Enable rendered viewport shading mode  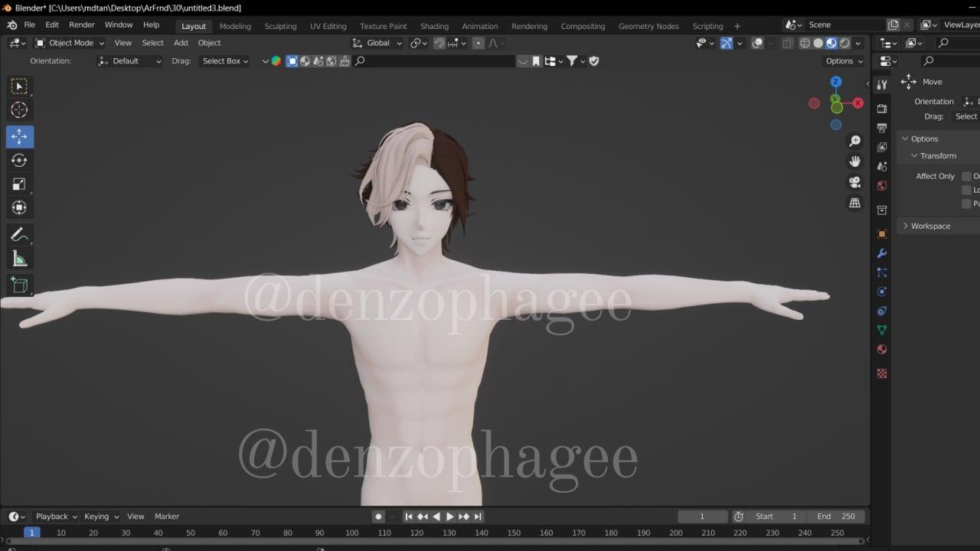coord(844,44)
